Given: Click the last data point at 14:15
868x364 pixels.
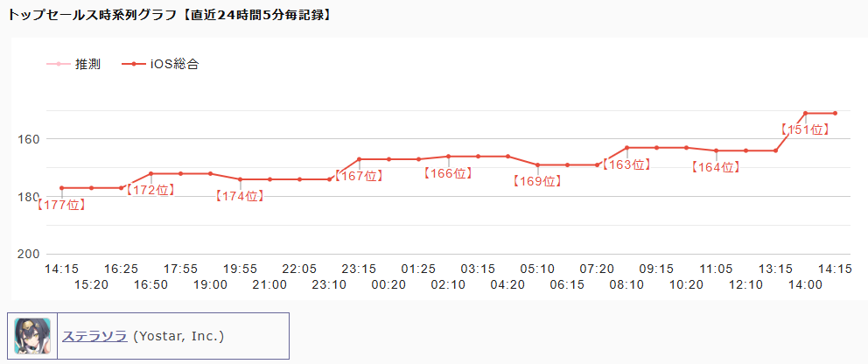Looking at the screenshot, I should click(835, 113).
